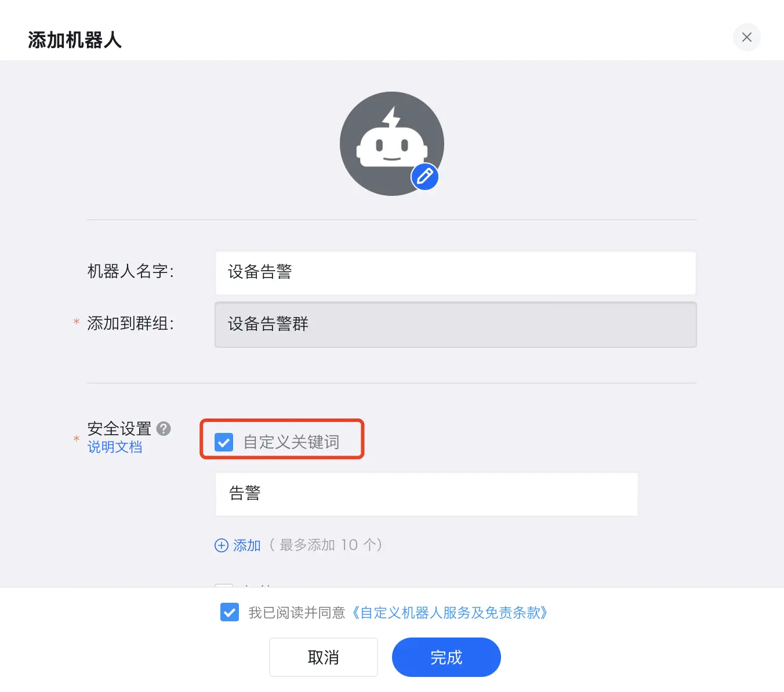Image resolution: width=784 pixels, height=692 pixels.
Task: Focus the 机器人名字 input field
Action: (x=455, y=272)
